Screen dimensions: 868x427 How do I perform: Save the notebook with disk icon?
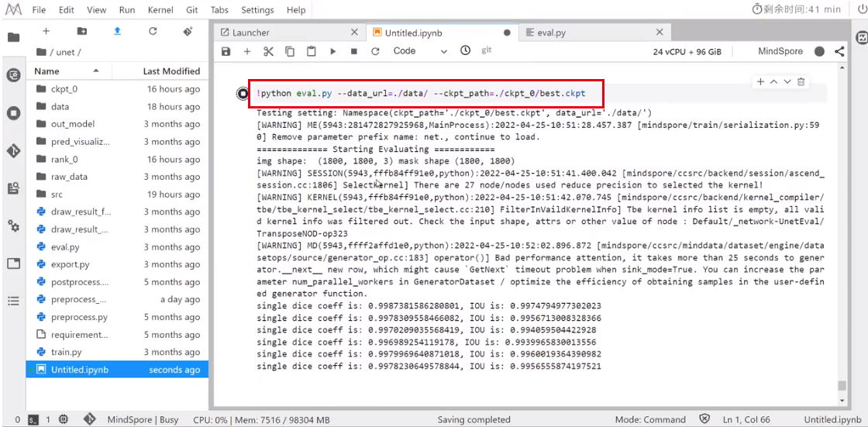(x=226, y=51)
